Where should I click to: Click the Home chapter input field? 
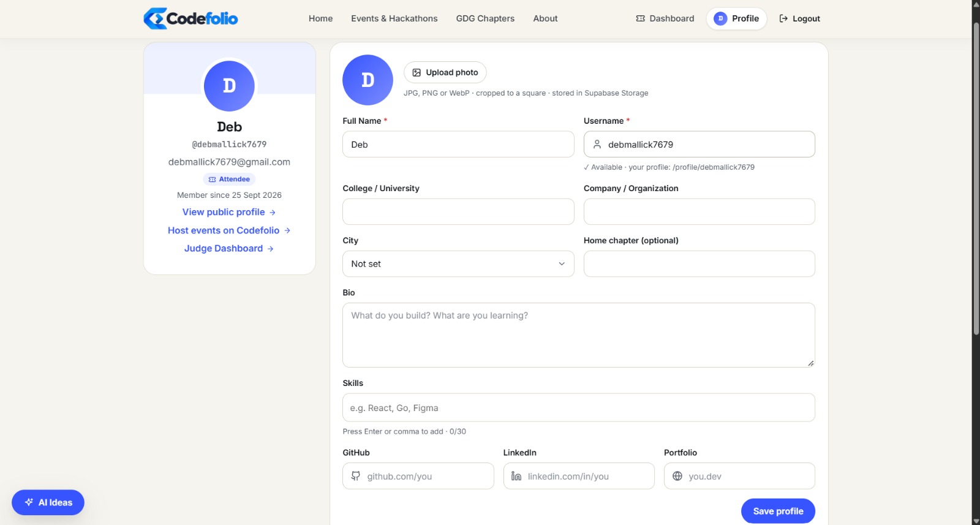click(x=699, y=264)
